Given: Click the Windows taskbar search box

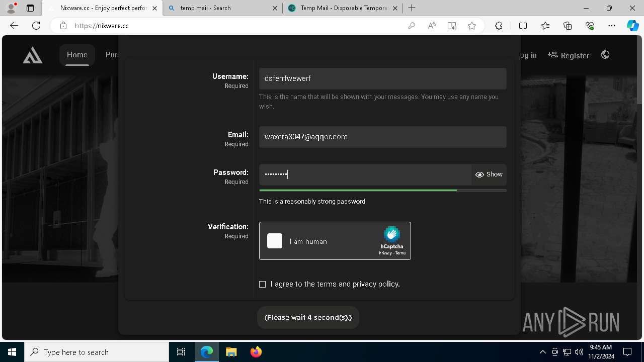Looking at the screenshot, I should 97,352.
